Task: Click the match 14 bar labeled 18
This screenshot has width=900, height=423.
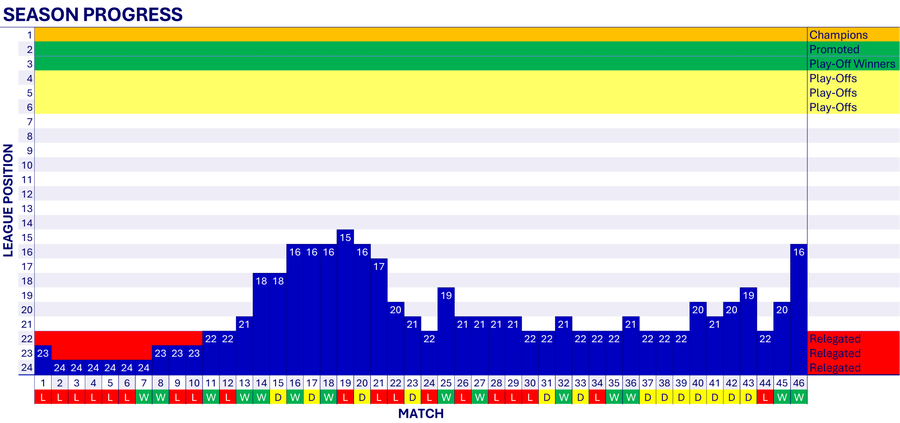Action: click(261, 324)
